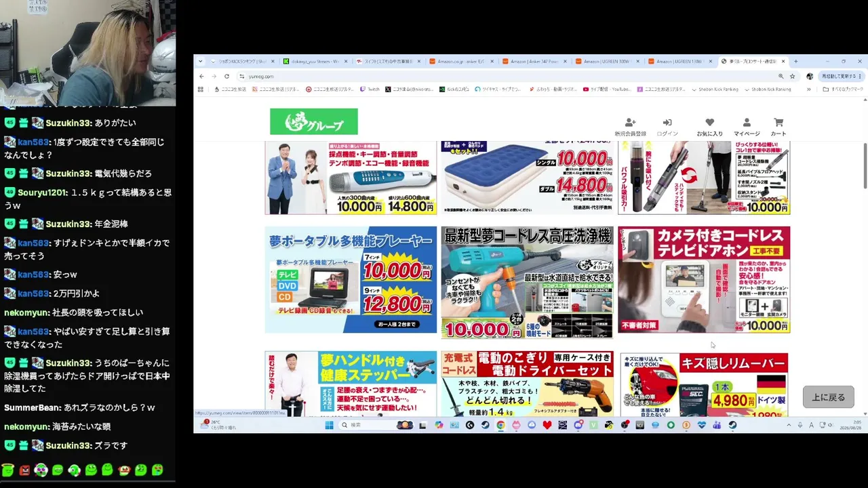Switch to the first ランキング browser tab
Image resolution: width=868 pixels, height=488 pixels.
[x=243, y=61]
